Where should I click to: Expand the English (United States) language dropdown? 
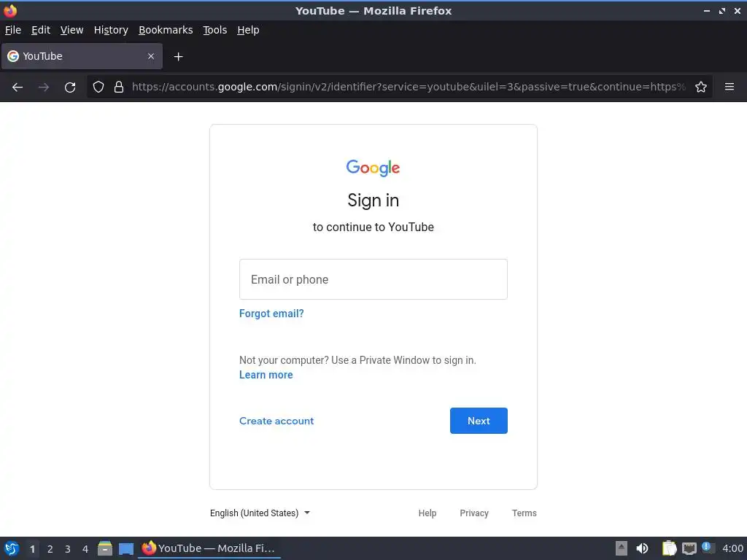pyautogui.click(x=260, y=513)
